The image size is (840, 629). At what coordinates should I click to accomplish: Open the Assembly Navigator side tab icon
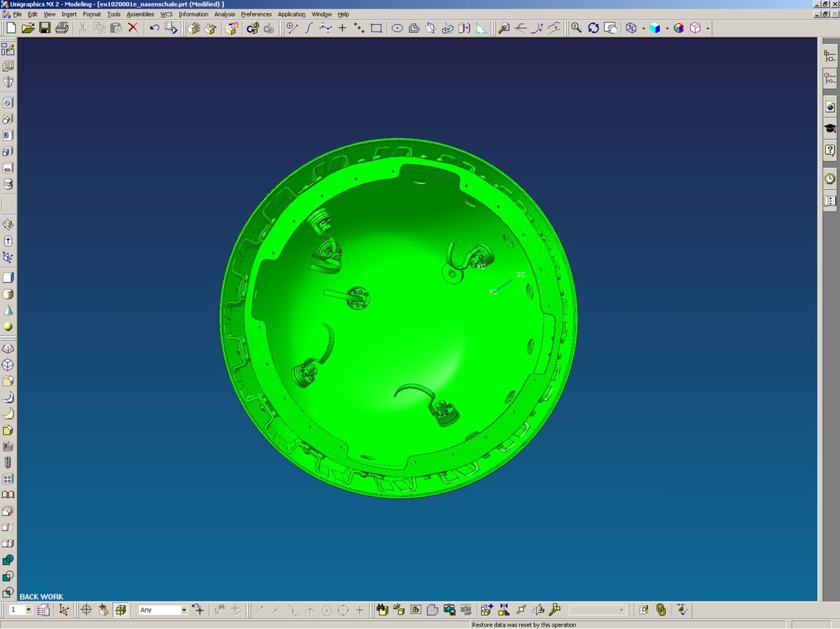point(830,57)
